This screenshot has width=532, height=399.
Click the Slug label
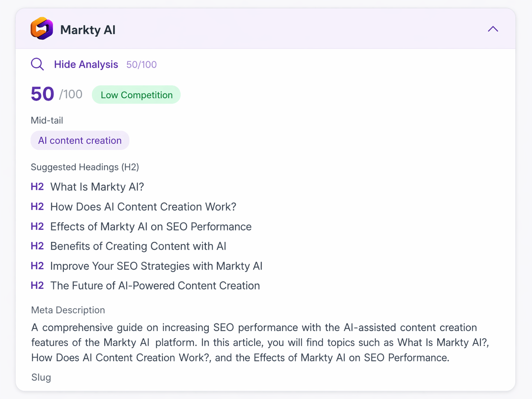click(x=41, y=377)
